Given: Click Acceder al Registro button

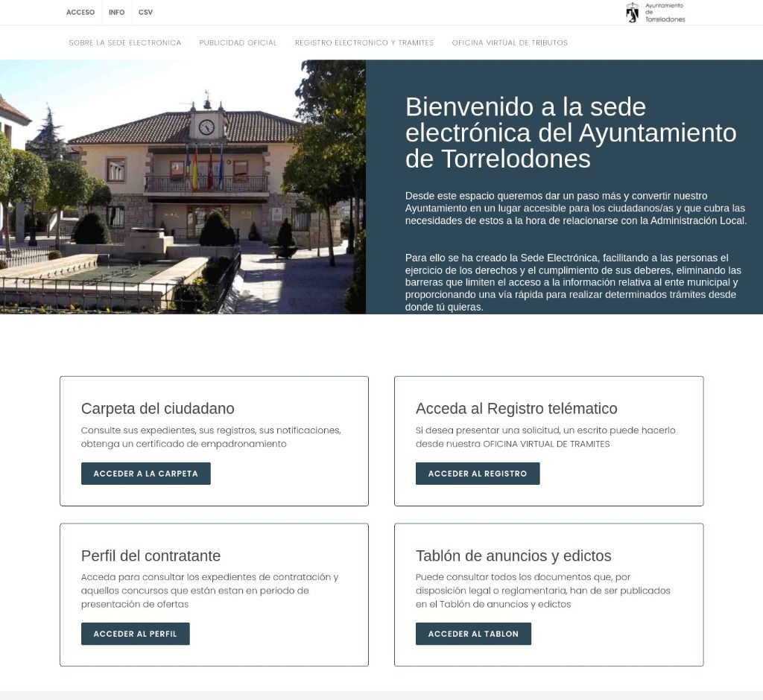Looking at the screenshot, I should (478, 474).
